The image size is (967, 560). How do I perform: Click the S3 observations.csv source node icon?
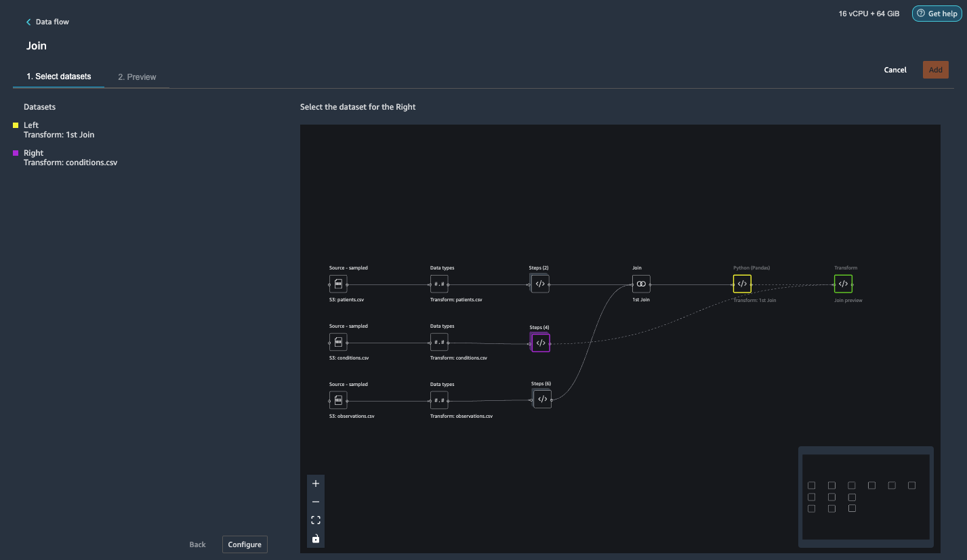[338, 400]
